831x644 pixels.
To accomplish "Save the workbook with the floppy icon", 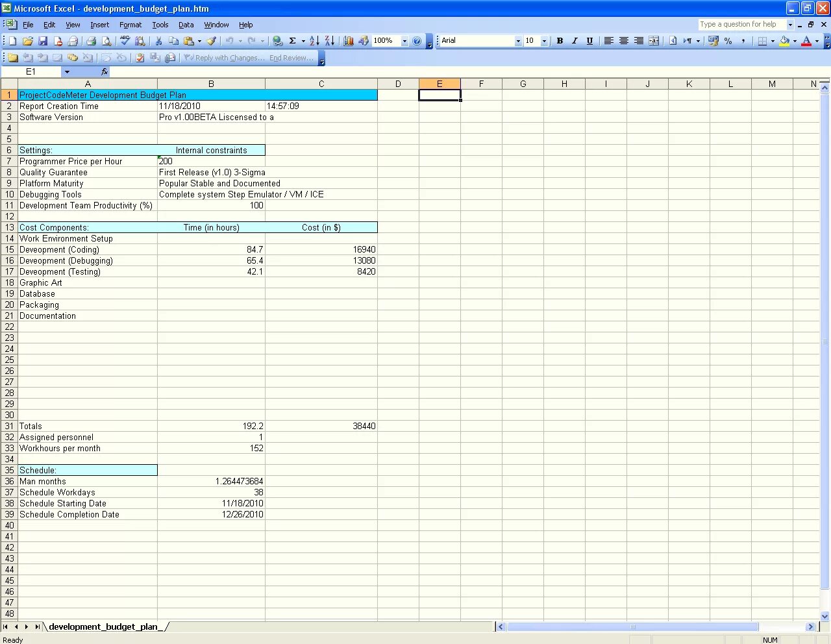I will tap(43, 41).
